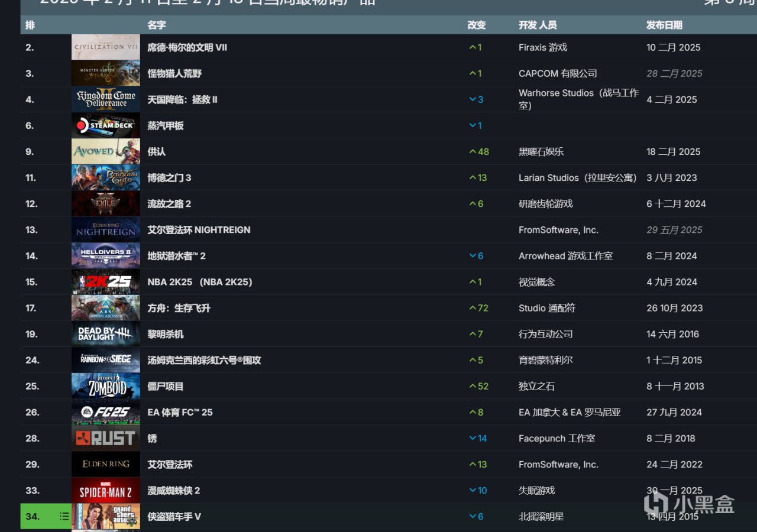Open the Elden Ring Nightreign thumbnail
The width and height of the screenshot is (757, 532).
tap(106, 229)
